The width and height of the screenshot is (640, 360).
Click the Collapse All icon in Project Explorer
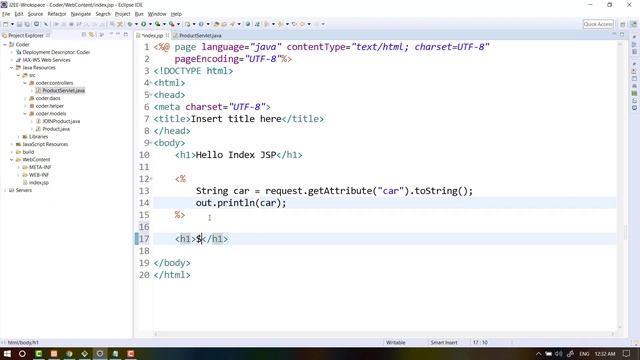tap(84, 35)
